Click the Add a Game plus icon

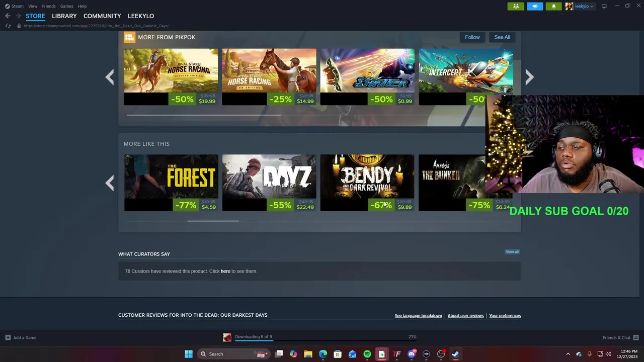click(x=8, y=337)
